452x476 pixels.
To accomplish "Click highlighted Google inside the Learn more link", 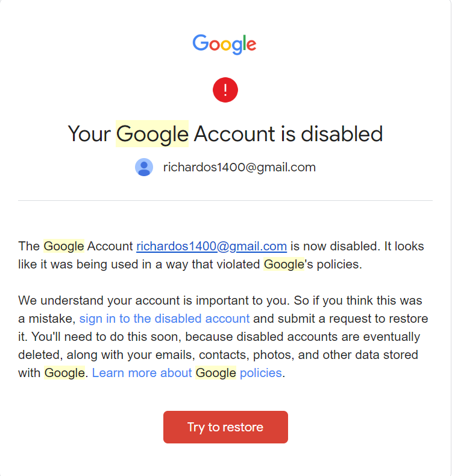I will click(216, 373).
